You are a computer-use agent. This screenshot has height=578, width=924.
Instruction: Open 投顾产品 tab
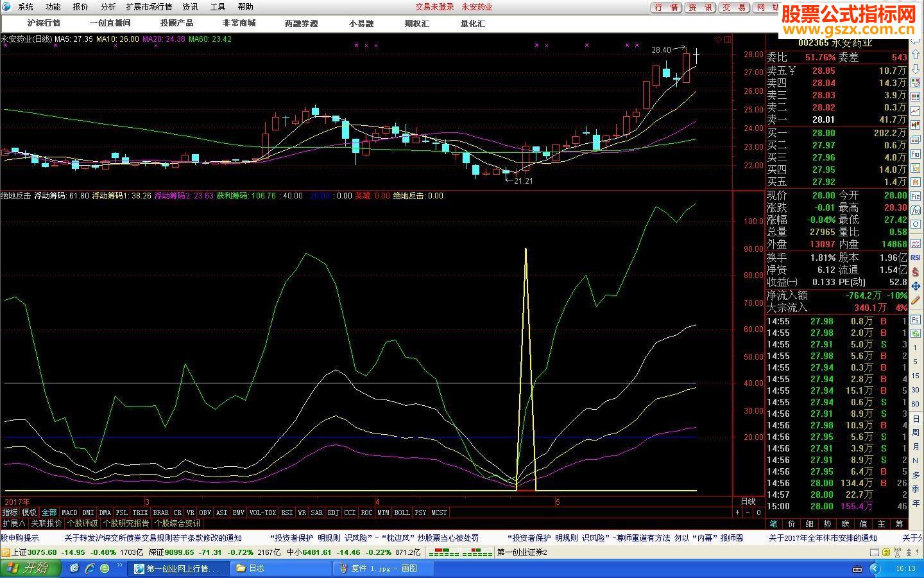pyautogui.click(x=176, y=23)
